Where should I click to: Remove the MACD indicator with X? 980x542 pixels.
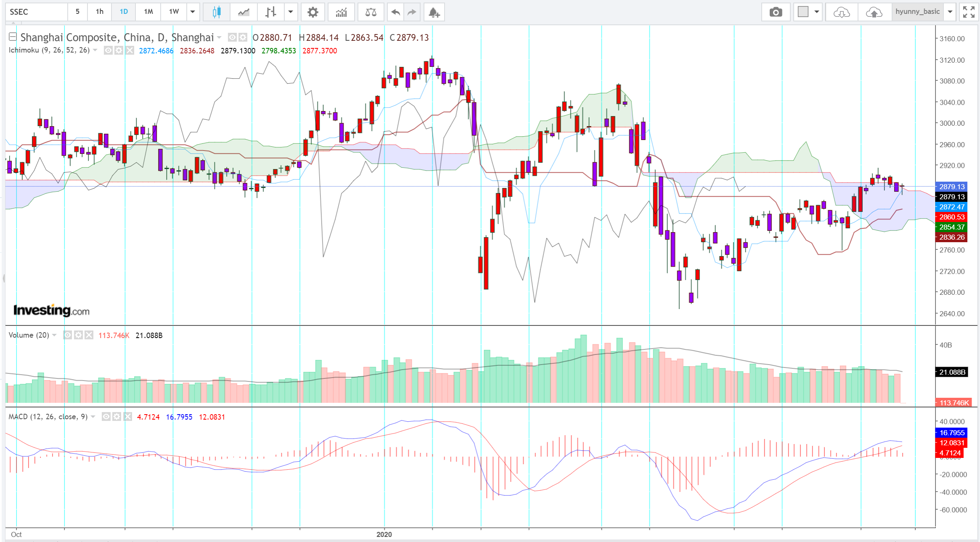pos(128,417)
